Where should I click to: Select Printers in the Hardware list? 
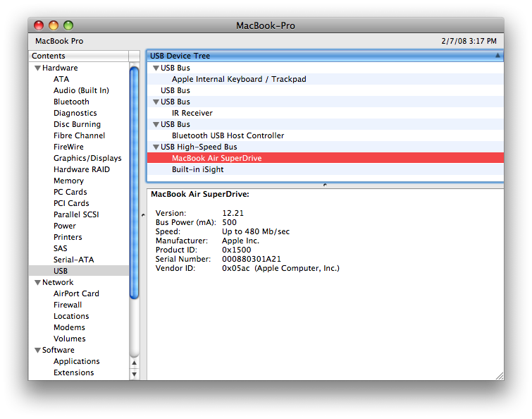[68, 237]
